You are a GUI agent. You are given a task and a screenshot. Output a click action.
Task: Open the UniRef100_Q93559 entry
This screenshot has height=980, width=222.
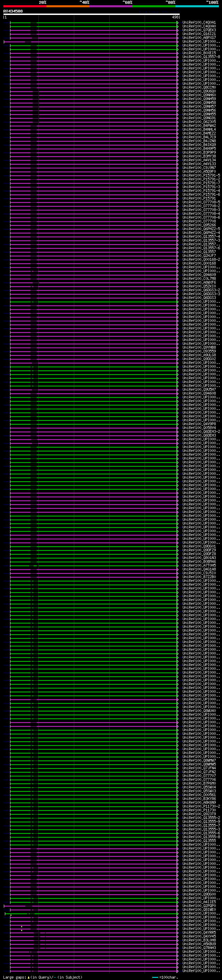click(x=199, y=351)
